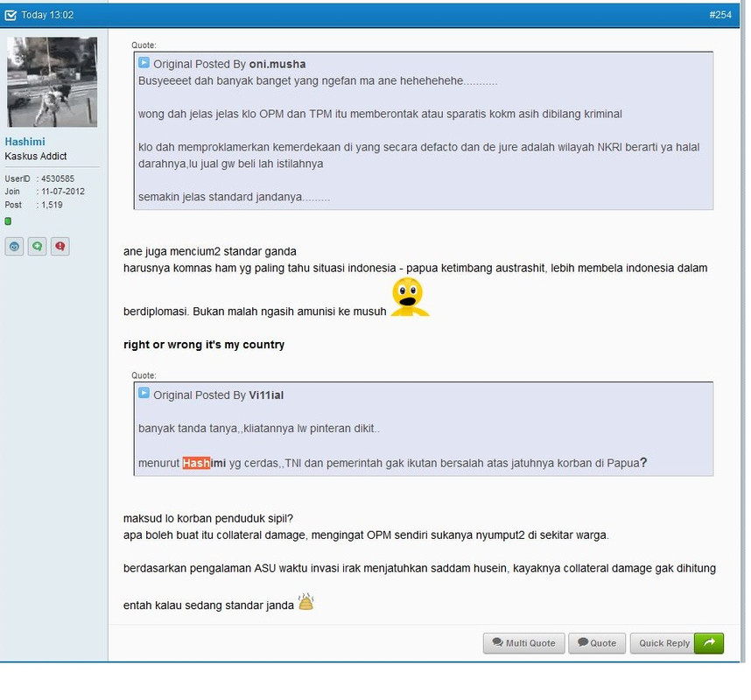
Task: Open post permalink #254
Action: tap(719, 15)
